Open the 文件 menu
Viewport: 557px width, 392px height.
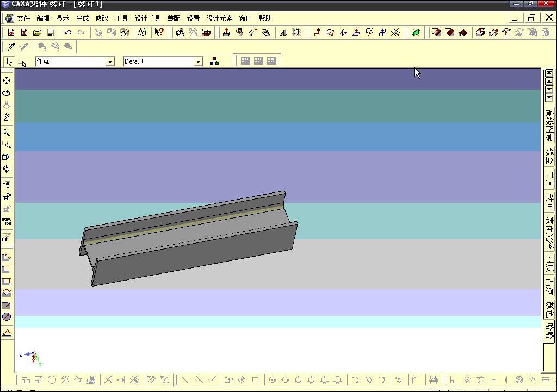pos(24,18)
